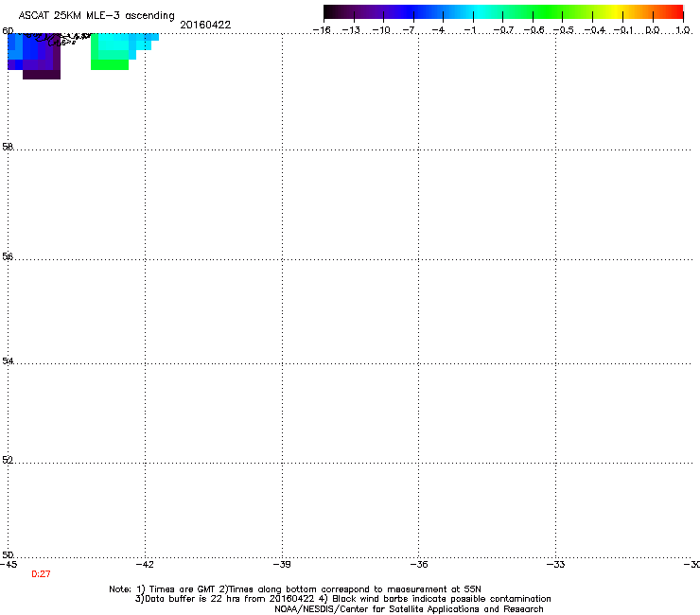Image resolution: width=700 pixels, height=615 pixels.
Task: Click the 'ASCAT 25KM MLE-3 ascending' title
Action: [x=96, y=16]
